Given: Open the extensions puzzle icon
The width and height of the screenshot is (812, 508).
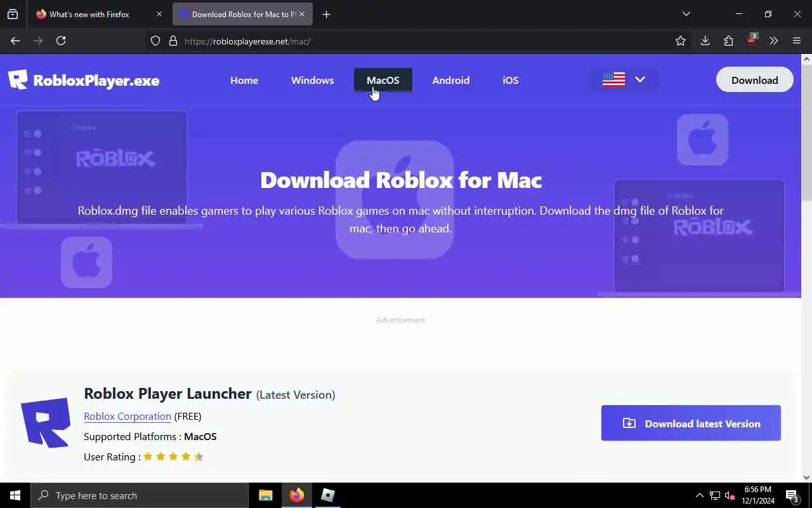Looking at the screenshot, I should coord(728,41).
